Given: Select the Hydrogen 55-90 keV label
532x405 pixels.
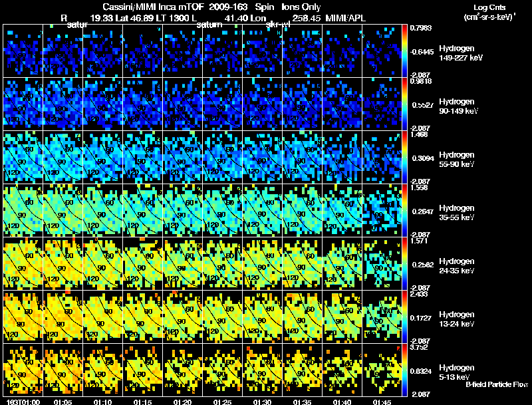Looking at the screenshot, I should point(457,160).
